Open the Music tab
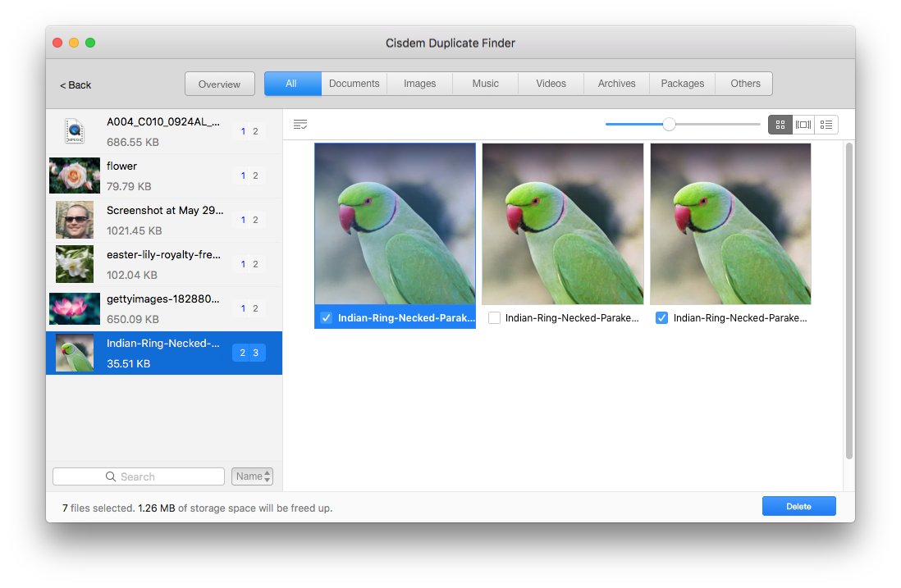This screenshot has width=901, height=588. [x=485, y=84]
